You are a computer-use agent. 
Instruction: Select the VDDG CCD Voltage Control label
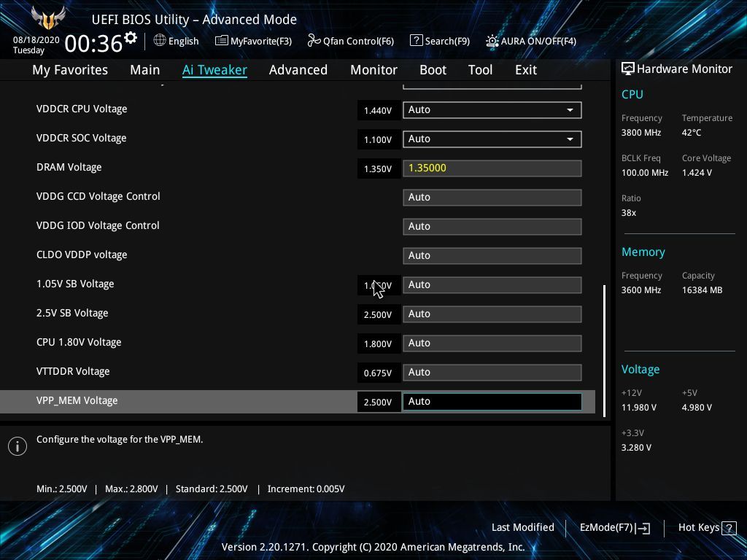[x=98, y=197]
